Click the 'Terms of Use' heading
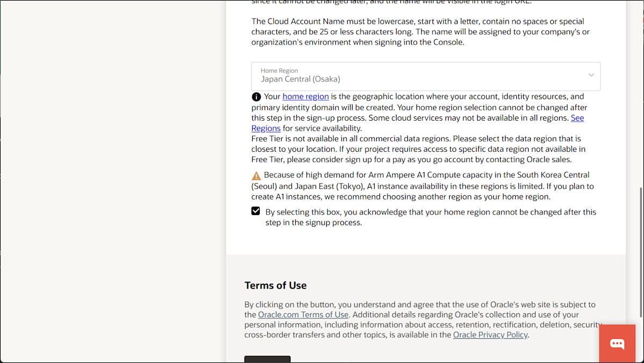The height and width of the screenshot is (363, 644). click(276, 285)
